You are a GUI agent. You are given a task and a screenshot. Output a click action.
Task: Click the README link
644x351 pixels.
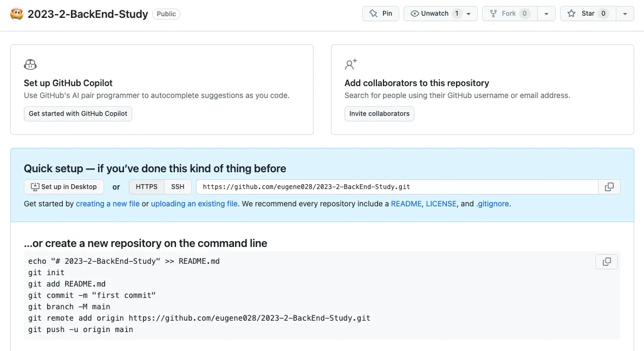[x=406, y=204]
